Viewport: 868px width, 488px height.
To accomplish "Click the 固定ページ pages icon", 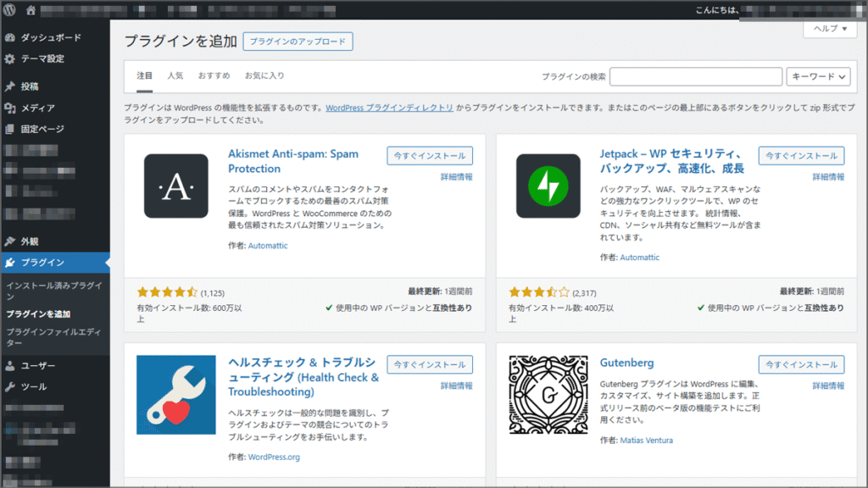I will [10, 129].
